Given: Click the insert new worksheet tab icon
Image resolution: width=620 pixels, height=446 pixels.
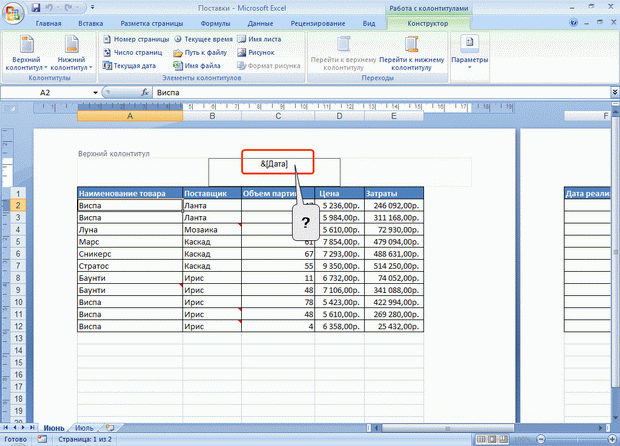Looking at the screenshot, I should click(110, 428).
